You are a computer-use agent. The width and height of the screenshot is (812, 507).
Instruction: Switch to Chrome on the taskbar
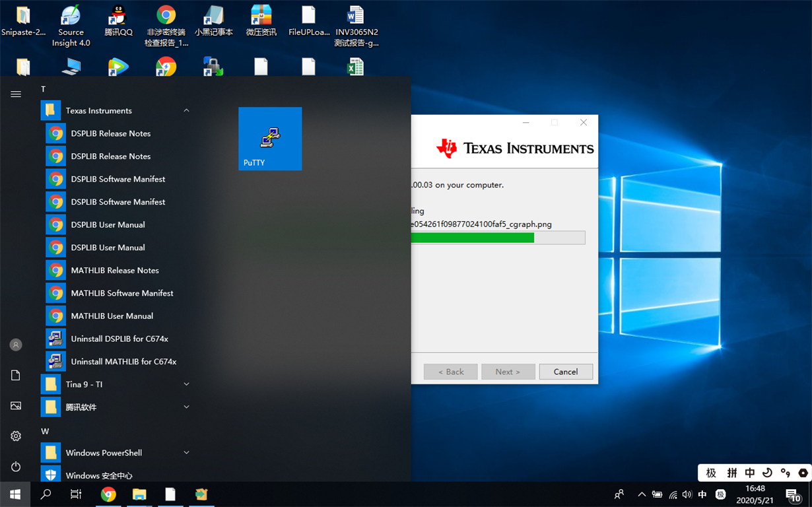click(108, 494)
